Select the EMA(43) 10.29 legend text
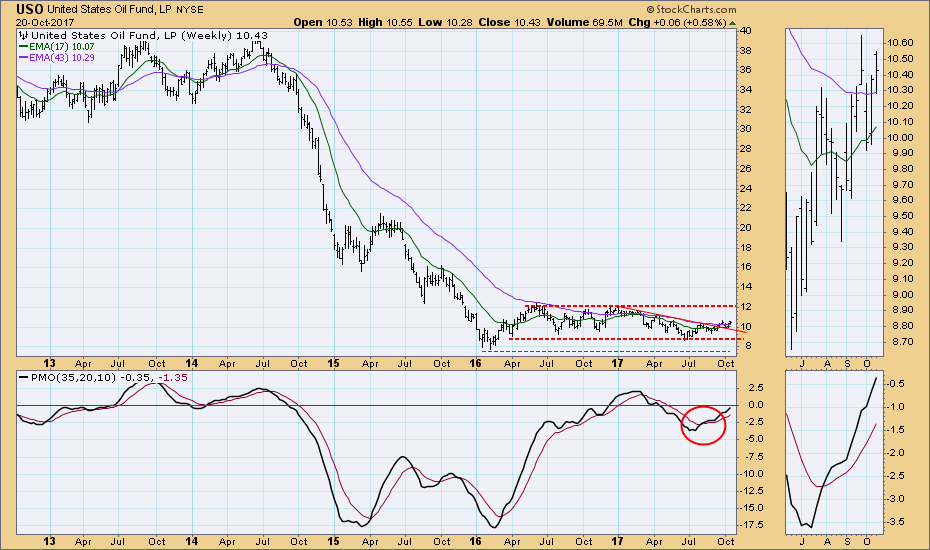This screenshot has width=930, height=550. 69,60
